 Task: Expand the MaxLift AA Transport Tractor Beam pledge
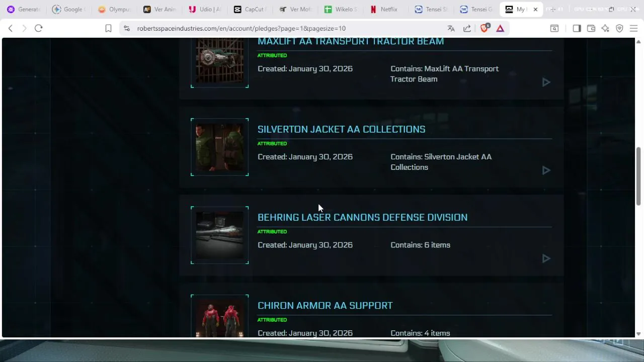click(546, 82)
